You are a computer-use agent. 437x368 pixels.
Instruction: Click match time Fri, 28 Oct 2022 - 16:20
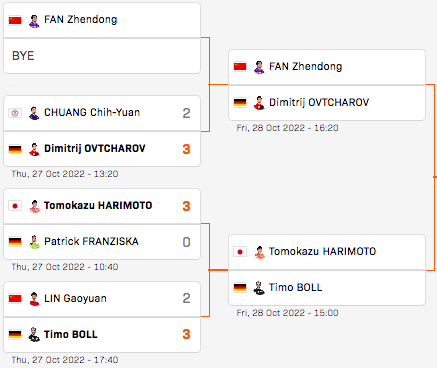click(x=287, y=128)
